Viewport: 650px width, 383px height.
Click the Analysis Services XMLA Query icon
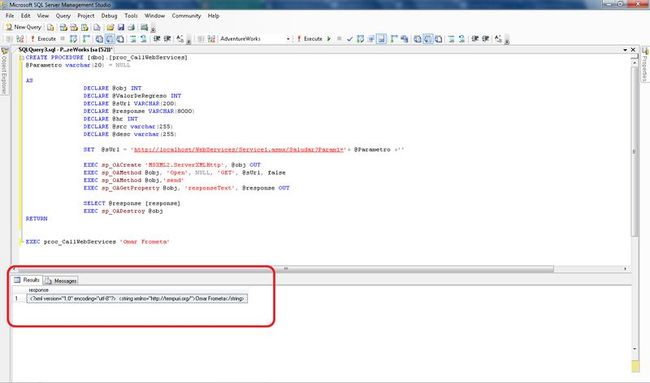(x=85, y=27)
